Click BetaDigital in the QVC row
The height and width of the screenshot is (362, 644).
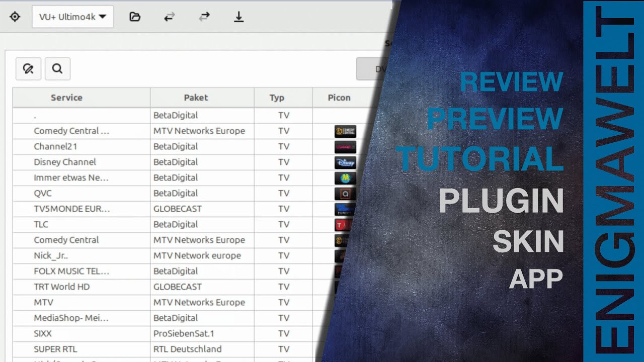176,193
